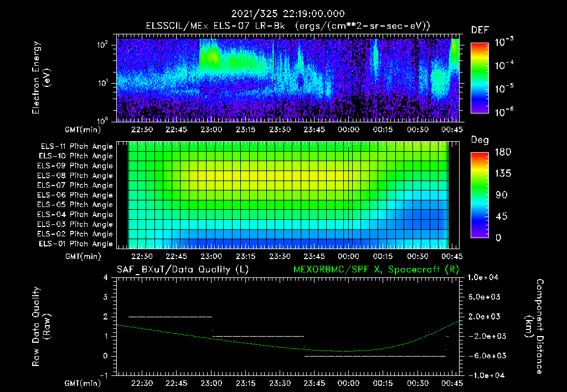Screen dimensions: 567x392
Task: Click GMT(min) label under electron energy spectrogram
Action: click(83, 130)
